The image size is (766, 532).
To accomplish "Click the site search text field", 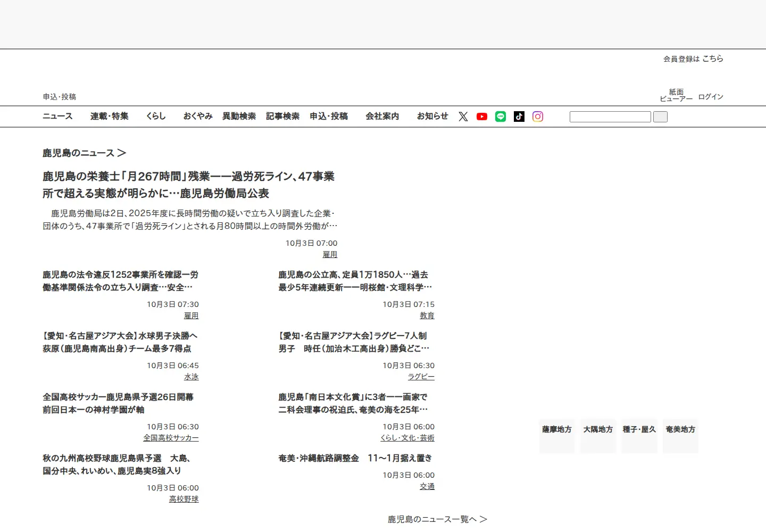I will [x=610, y=117].
